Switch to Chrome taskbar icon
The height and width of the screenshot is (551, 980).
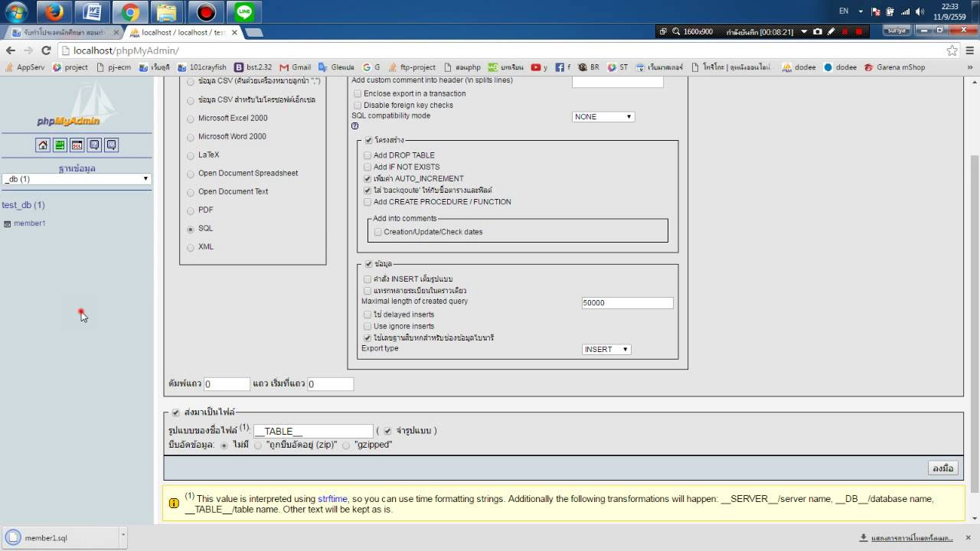[x=130, y=12]
